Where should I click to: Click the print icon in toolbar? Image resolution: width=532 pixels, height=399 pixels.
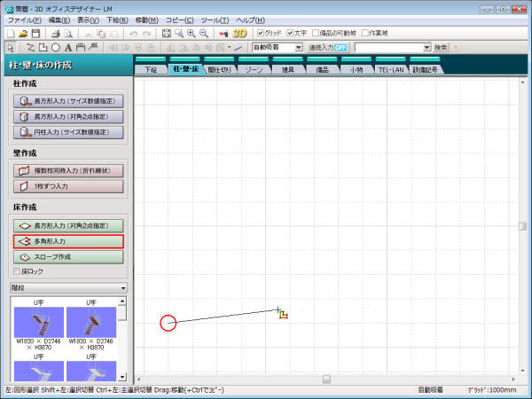pyautogui.click(x=55, y=33)
